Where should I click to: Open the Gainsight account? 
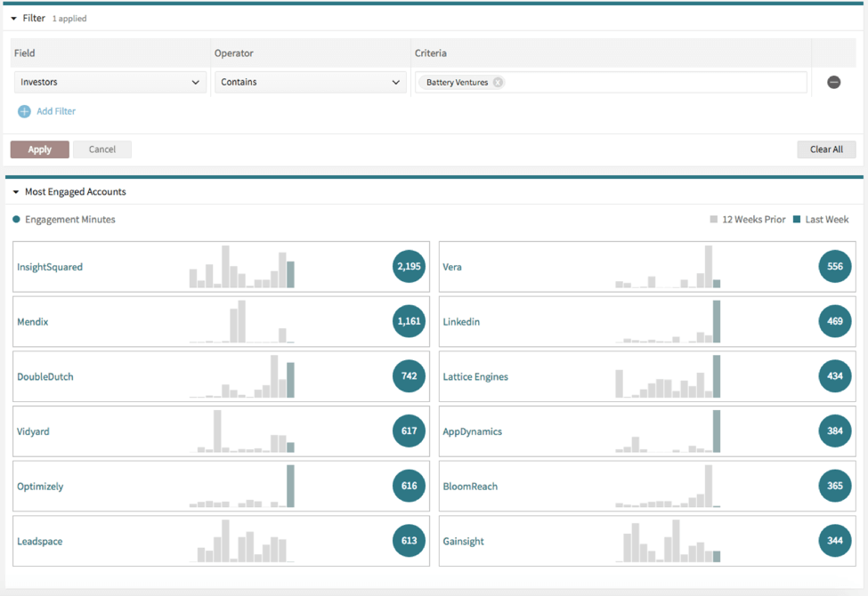463,541
